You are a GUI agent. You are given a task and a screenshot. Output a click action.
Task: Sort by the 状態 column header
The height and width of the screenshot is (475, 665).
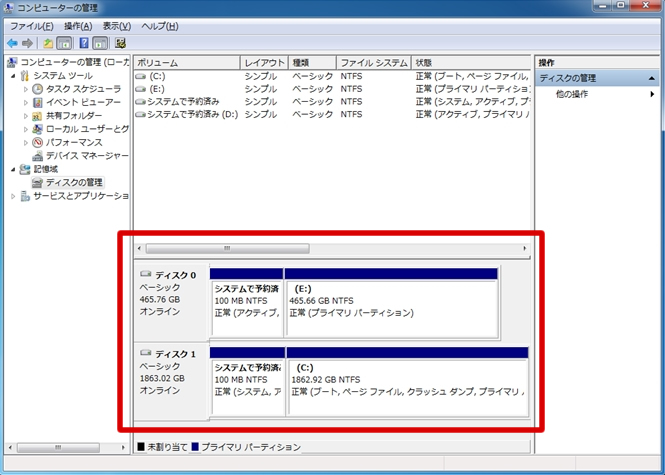471,63
